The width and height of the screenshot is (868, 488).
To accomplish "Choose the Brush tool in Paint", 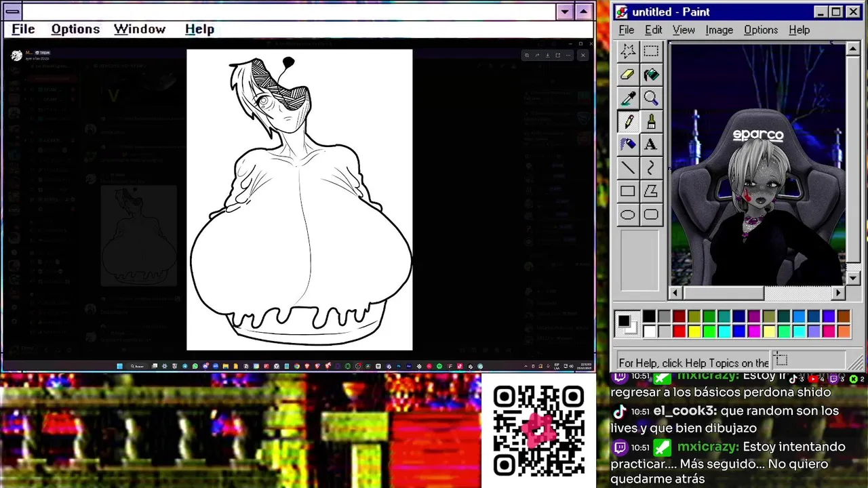I will click(x=651, y=121).
